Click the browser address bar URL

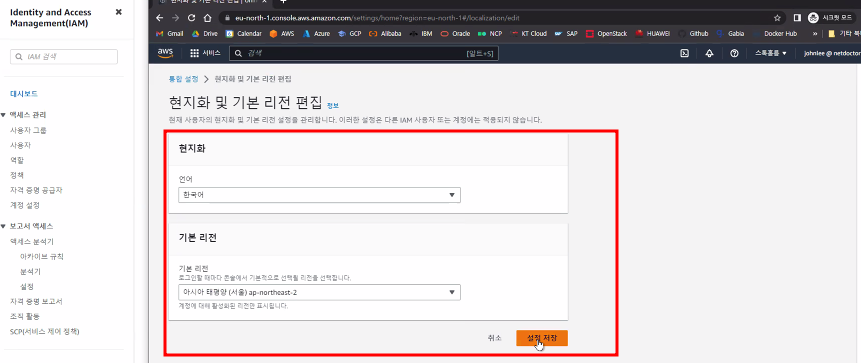coord(377,18)
